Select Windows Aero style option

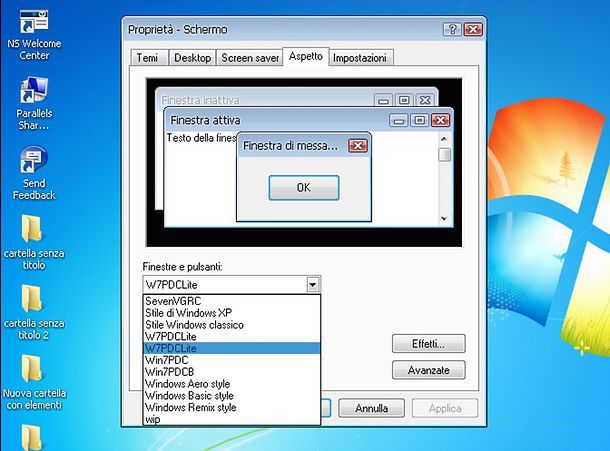coord(232,384)
